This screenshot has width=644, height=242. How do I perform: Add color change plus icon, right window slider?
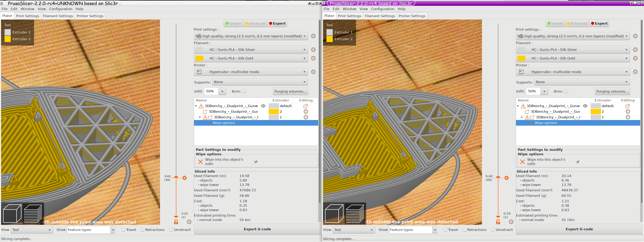tap(507, 178)
